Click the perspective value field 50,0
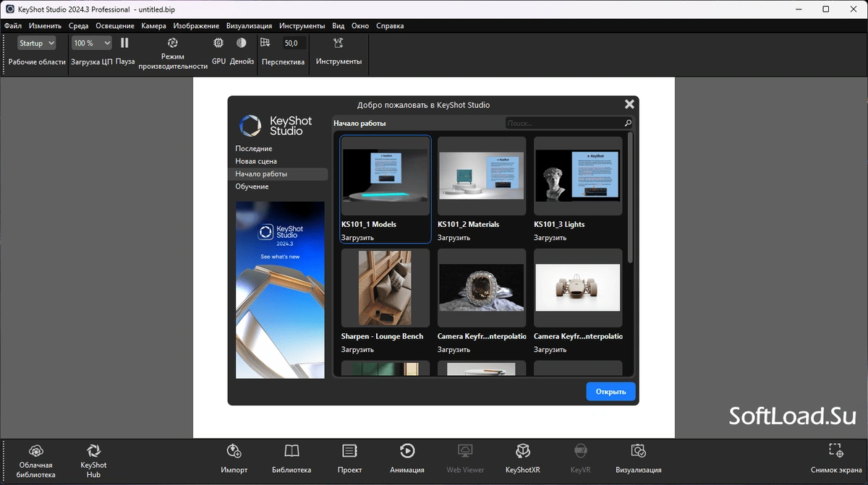The height and width of the screenshot is (485, 868). (x=294, y=43)
